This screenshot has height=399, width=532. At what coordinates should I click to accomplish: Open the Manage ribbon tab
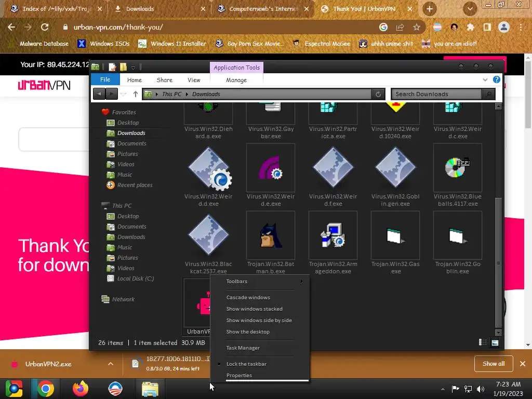236,80
